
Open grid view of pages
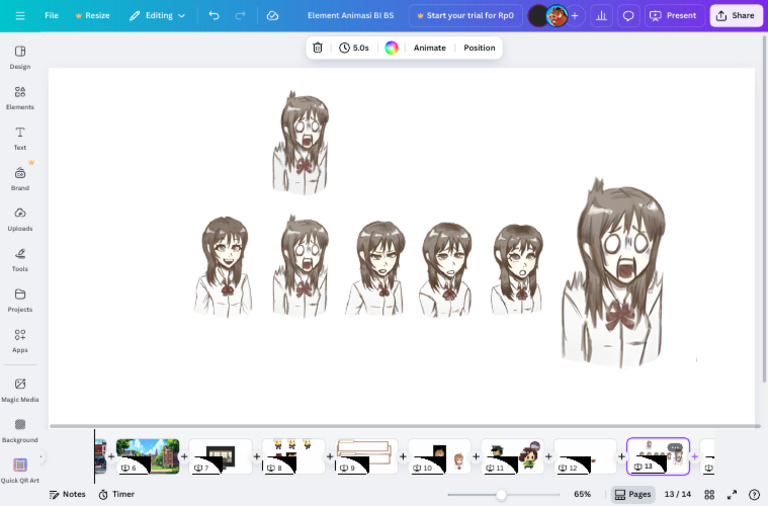click(709, 495)
